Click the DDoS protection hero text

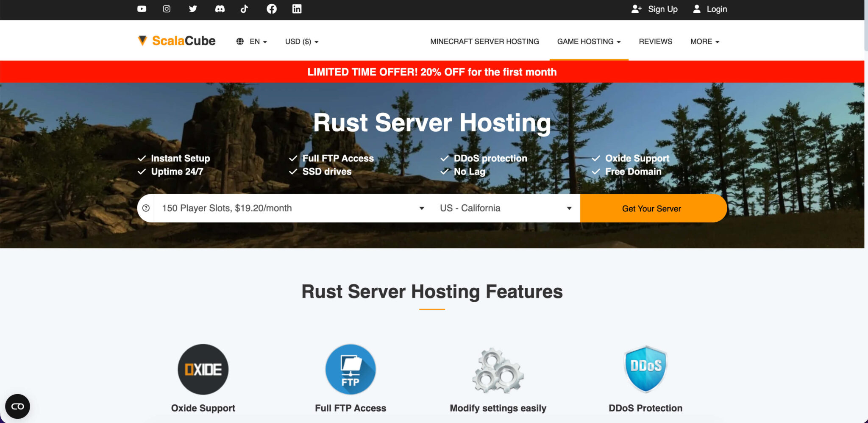[x=490, y=158]
